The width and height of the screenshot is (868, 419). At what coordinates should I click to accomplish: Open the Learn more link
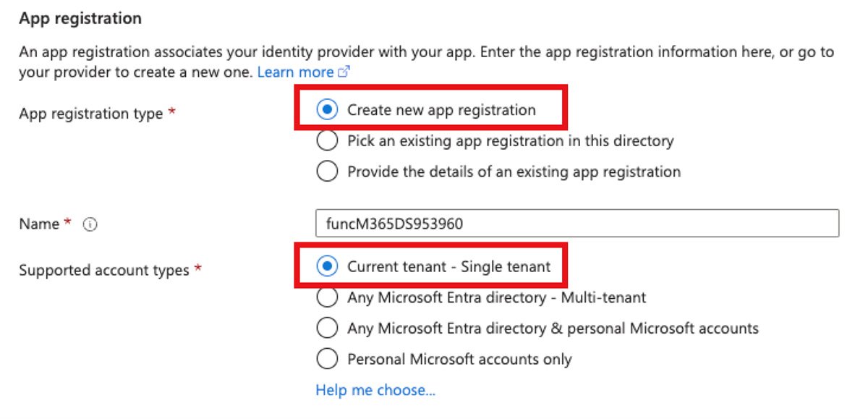[x=295, y=72]
